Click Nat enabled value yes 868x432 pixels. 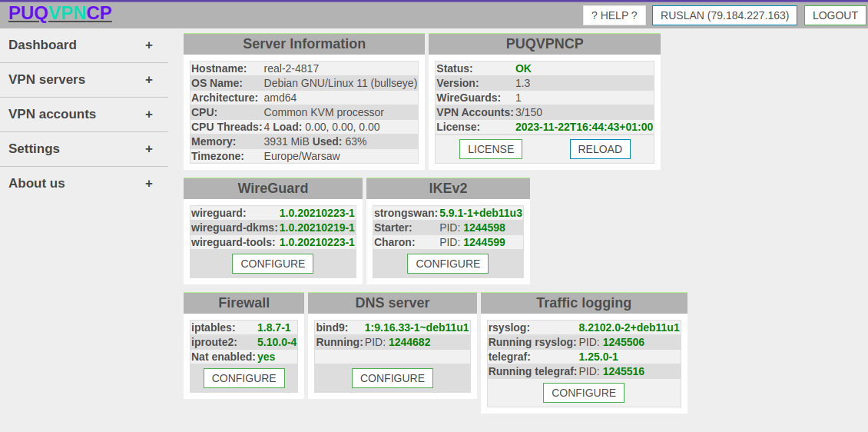click(x=267, y=357)
